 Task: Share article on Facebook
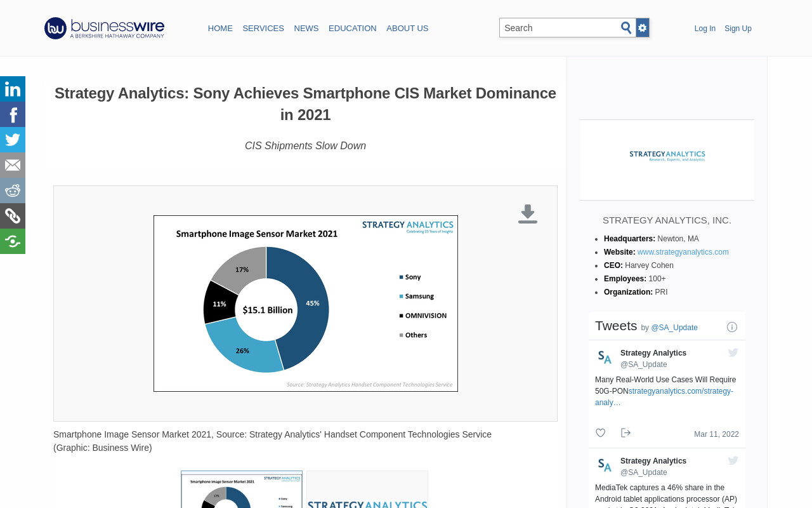tap(13, 114)
